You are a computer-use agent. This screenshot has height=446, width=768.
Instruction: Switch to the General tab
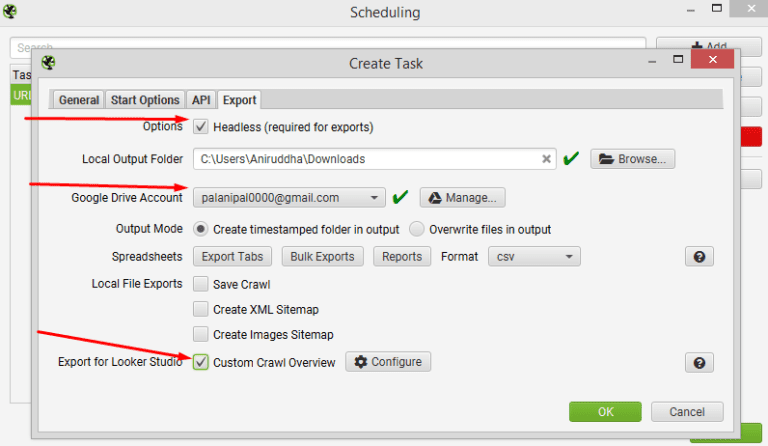pyautogui.click(x=79, y=100)
